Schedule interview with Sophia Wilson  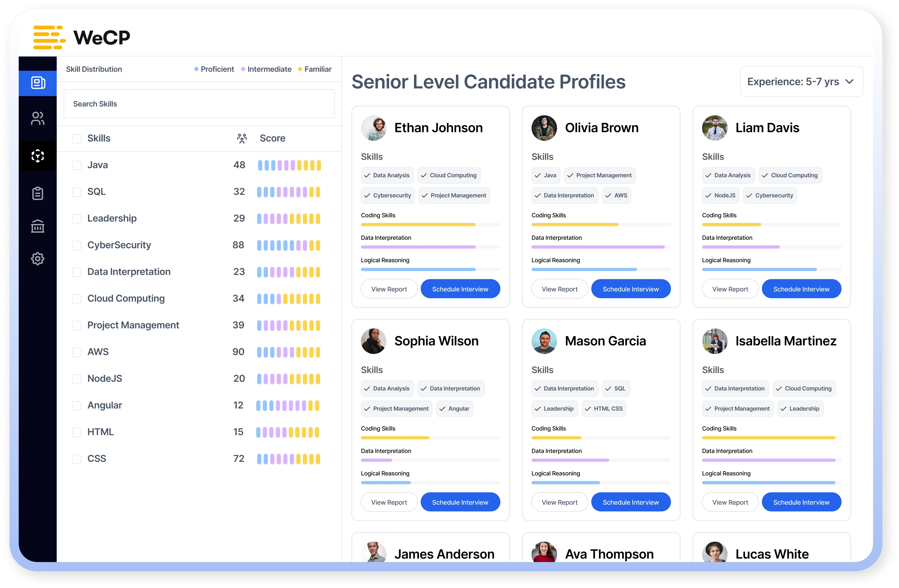(x=460, y=502)
